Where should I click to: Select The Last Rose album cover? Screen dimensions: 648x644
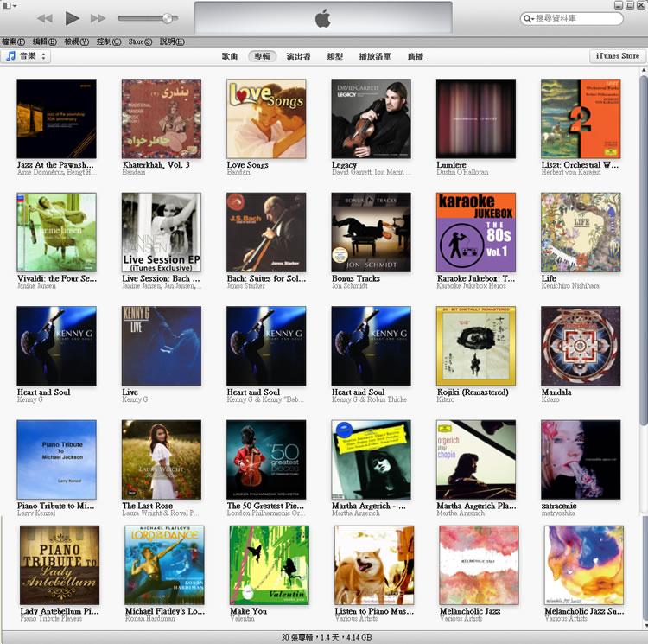(162, 460)
